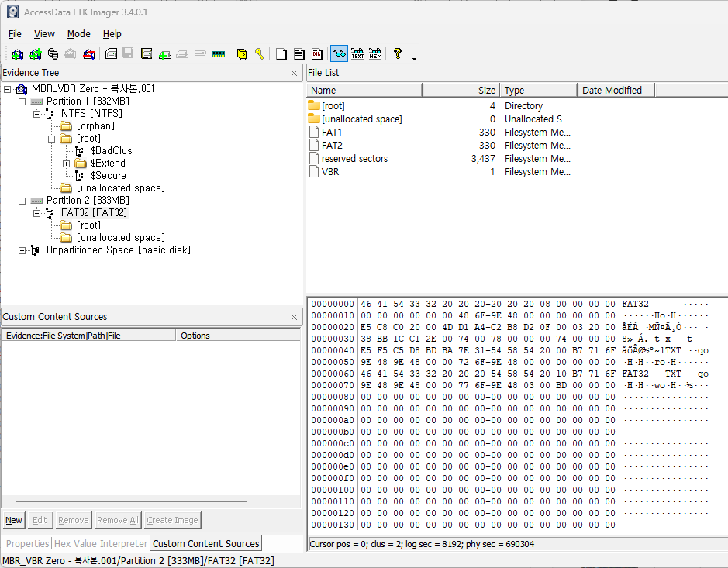Click the Detect EFS Encryption key icon
The width and height of the screenshot is (728, 568).
pos(259,53)
